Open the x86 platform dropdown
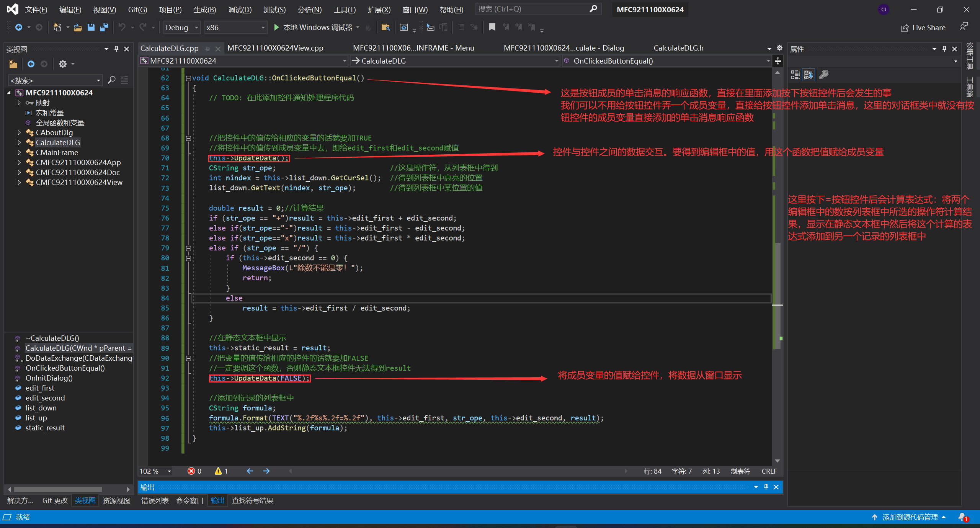The width and height of the screenshot is (980, 528). [x=263, y=28]
